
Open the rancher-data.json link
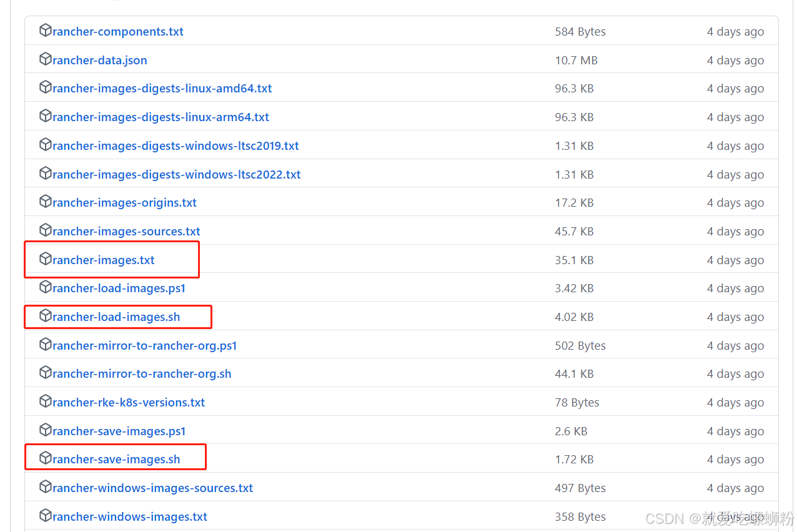pyautogui.click(x=100, y=60)
